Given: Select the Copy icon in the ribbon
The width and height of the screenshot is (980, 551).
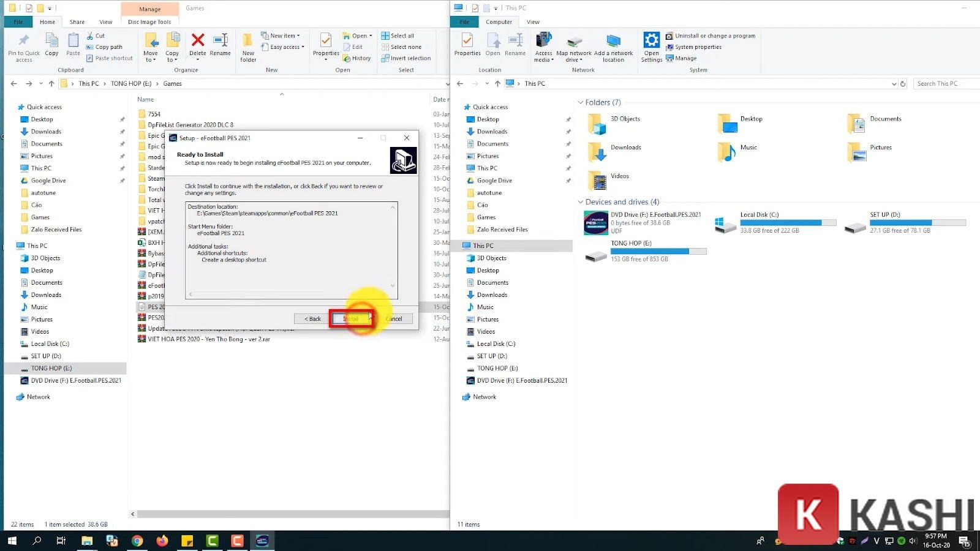Looking at the screenshot, I should click(51, 45).
